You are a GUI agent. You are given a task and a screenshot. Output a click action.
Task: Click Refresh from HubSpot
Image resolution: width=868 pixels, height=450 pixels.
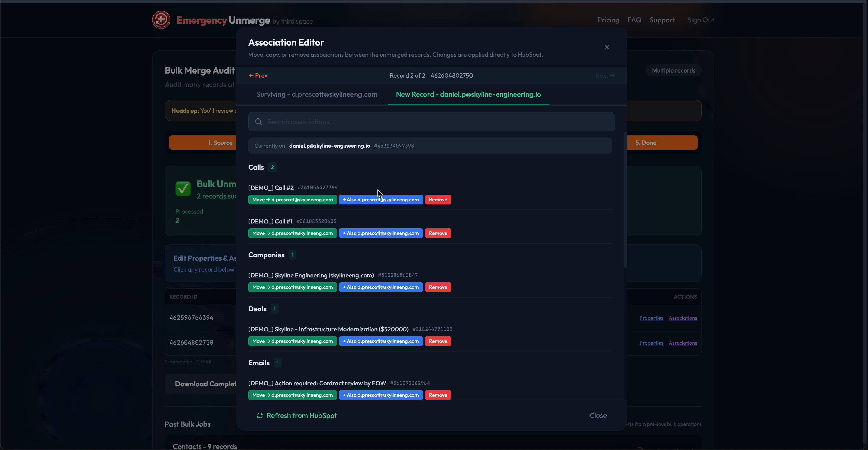[x=297, y=416]
